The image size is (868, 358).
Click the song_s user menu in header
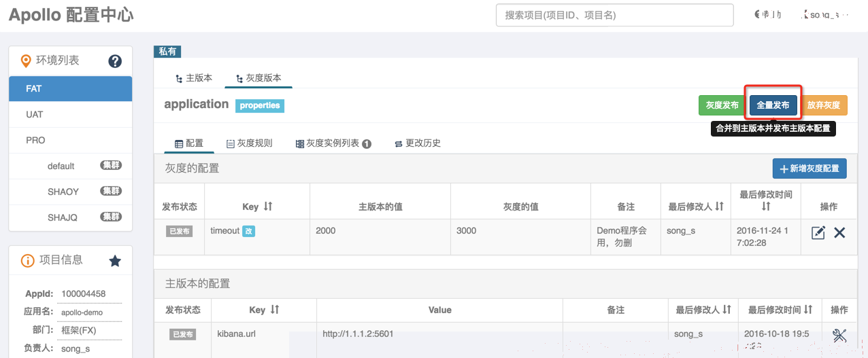[x=826, y=14]
